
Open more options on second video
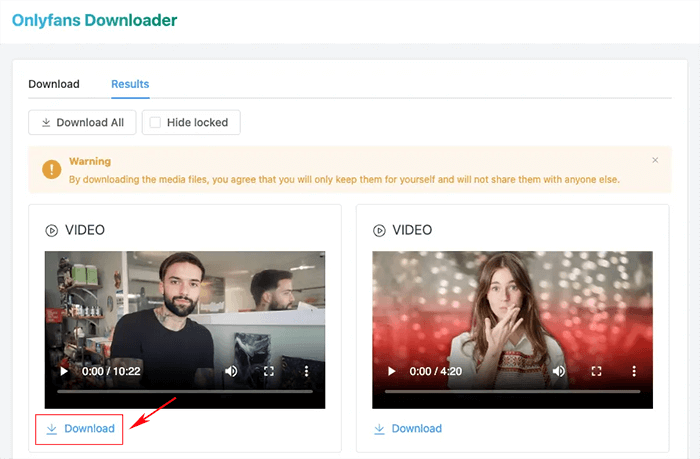(x=632, y=371)
